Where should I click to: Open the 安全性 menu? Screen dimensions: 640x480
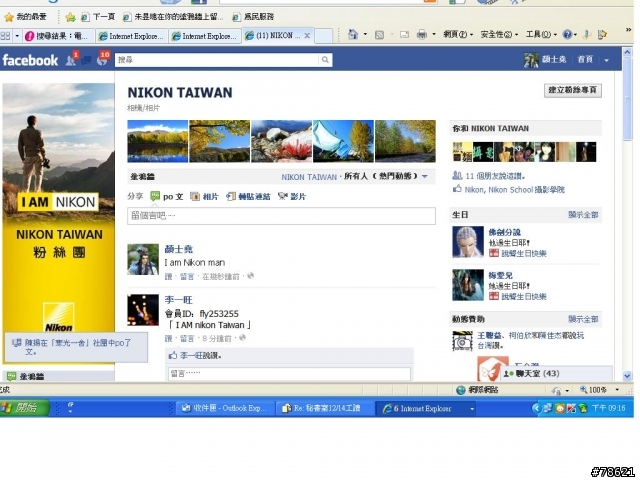(x=499, y=35)
